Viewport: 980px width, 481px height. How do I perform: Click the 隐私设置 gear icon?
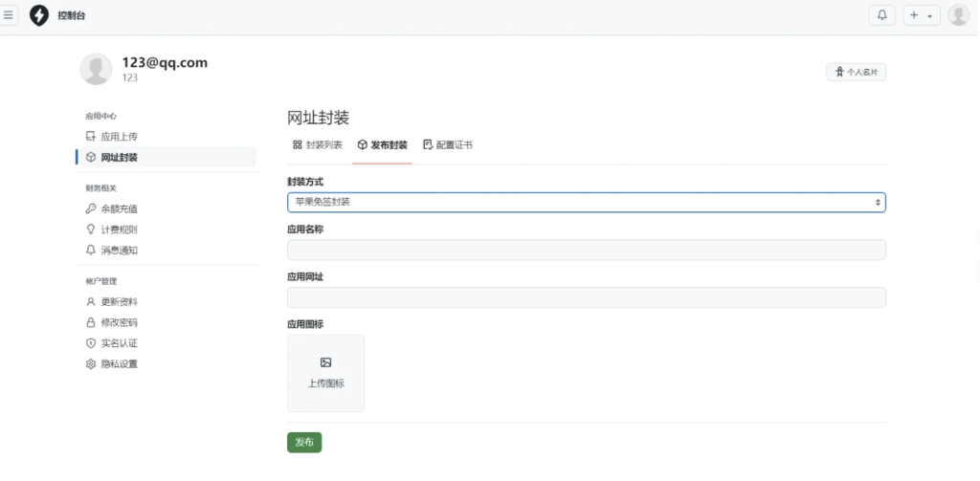[91, 364]
